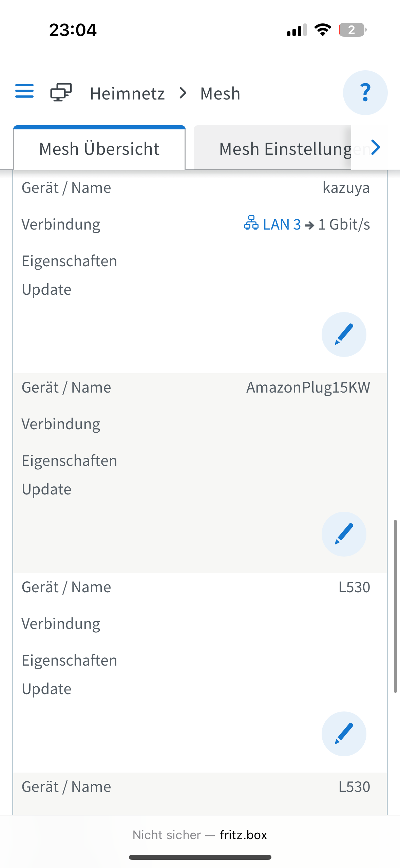
Task: Tap the battery indicator in status bar
Action: (x=352, y=30)
